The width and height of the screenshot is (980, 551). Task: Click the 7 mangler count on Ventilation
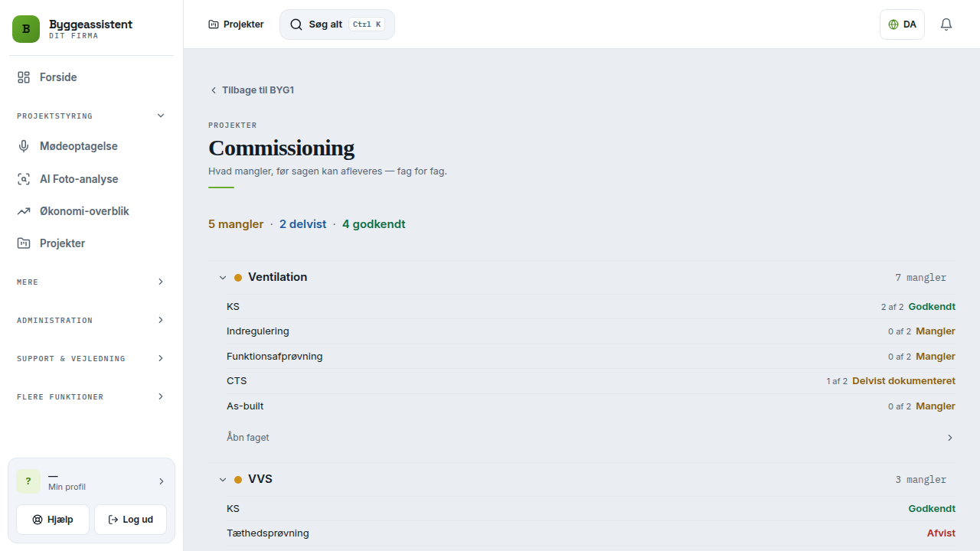pos(920,278)
